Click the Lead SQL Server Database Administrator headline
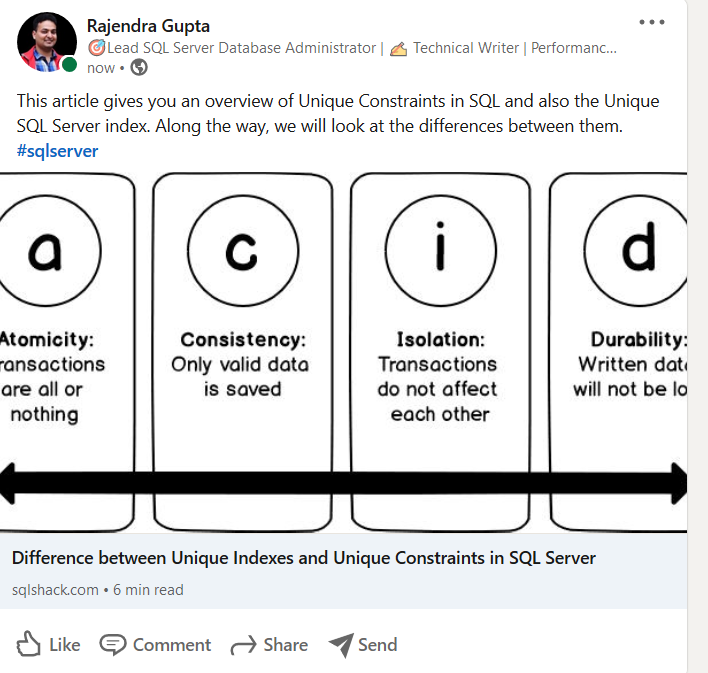 pos(240,47)
